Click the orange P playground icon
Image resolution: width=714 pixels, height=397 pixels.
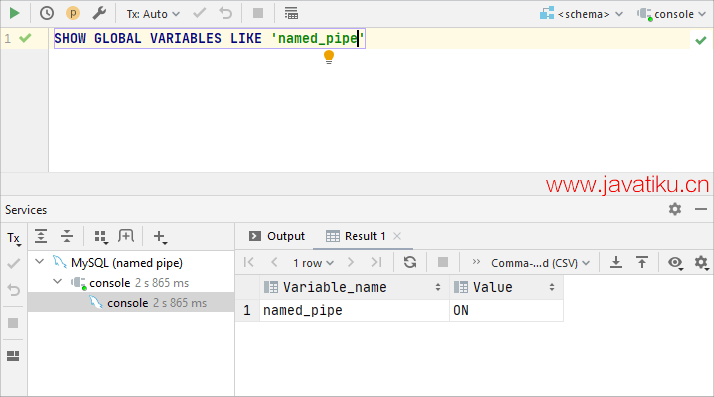tap(73, 13)
